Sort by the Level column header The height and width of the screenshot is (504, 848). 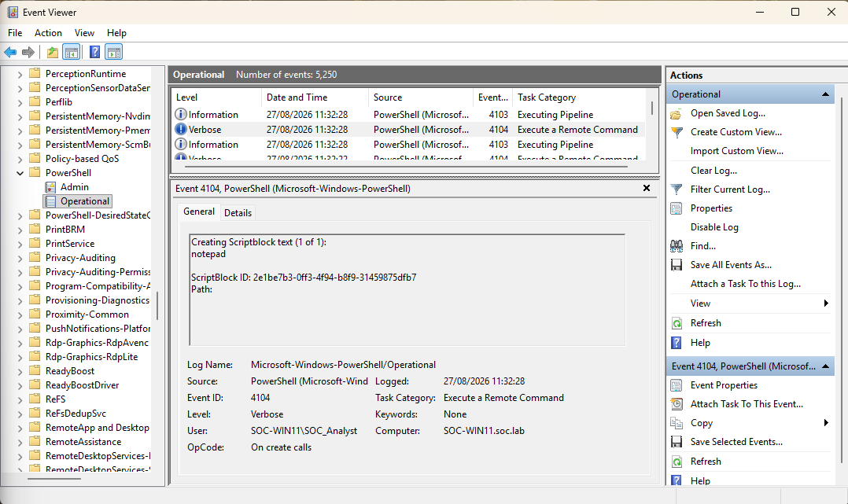[x=217, y=97]
